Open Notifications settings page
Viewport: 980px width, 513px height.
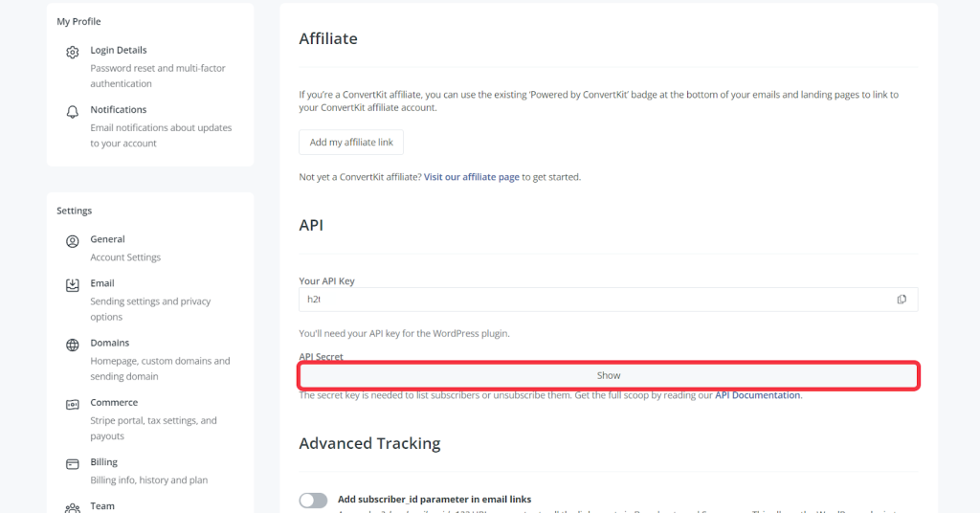point(119,109)
